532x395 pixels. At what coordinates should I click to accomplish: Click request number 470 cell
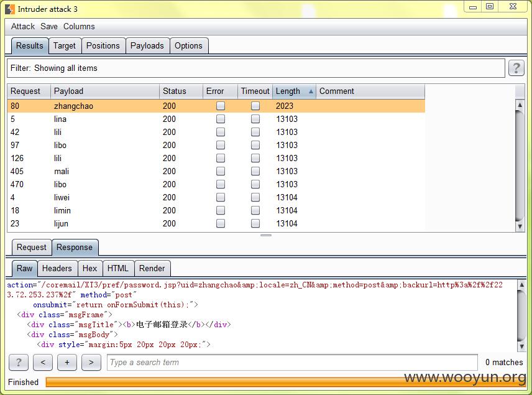coord(29,184)
